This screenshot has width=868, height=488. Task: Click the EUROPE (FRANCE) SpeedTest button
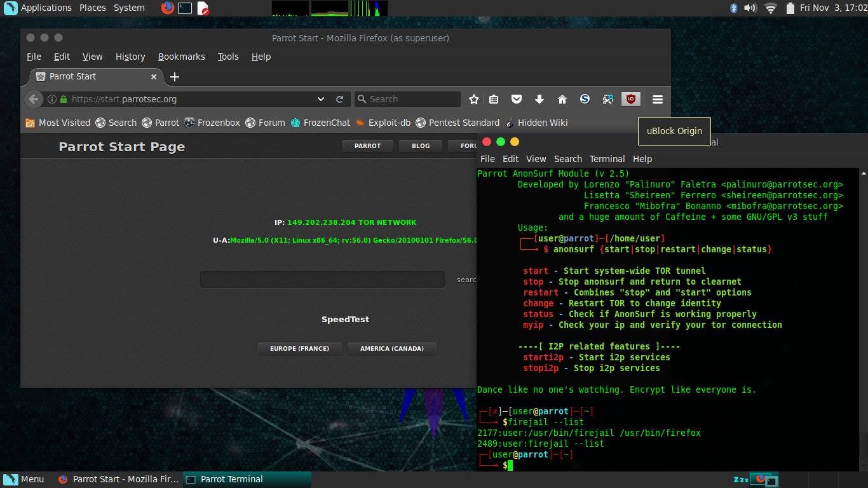[x=299, y=348]
